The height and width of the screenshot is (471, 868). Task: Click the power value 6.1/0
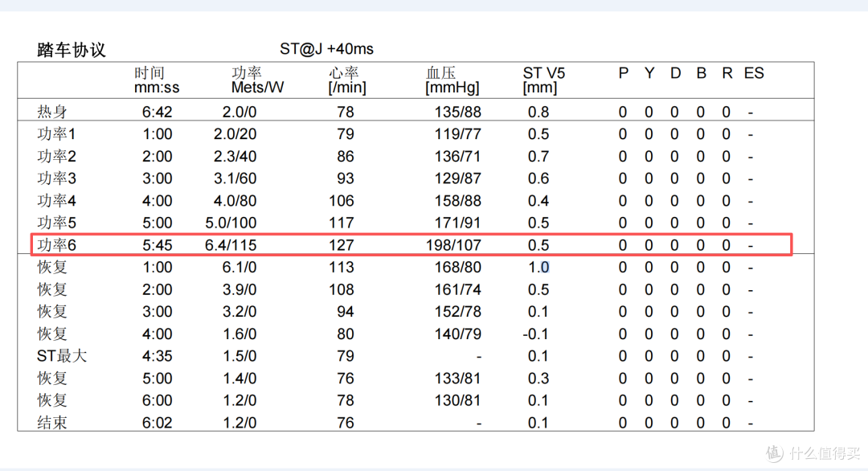pos(240,268)
